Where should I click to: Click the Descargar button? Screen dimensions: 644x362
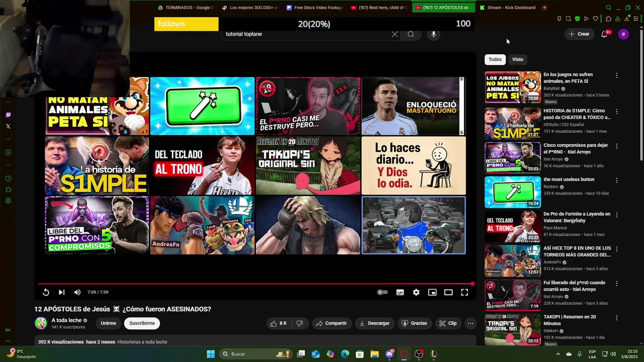tap(374, 323)
